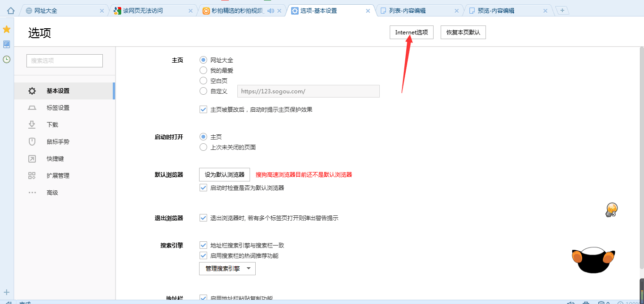Select 空白页 as homepage

(203, 81)
